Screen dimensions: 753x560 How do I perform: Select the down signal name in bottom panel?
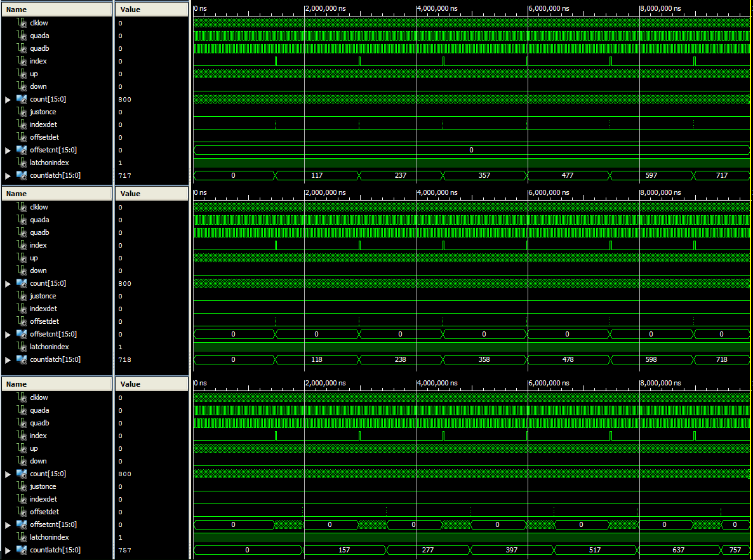pyautogui.click(x=38, y=460)
